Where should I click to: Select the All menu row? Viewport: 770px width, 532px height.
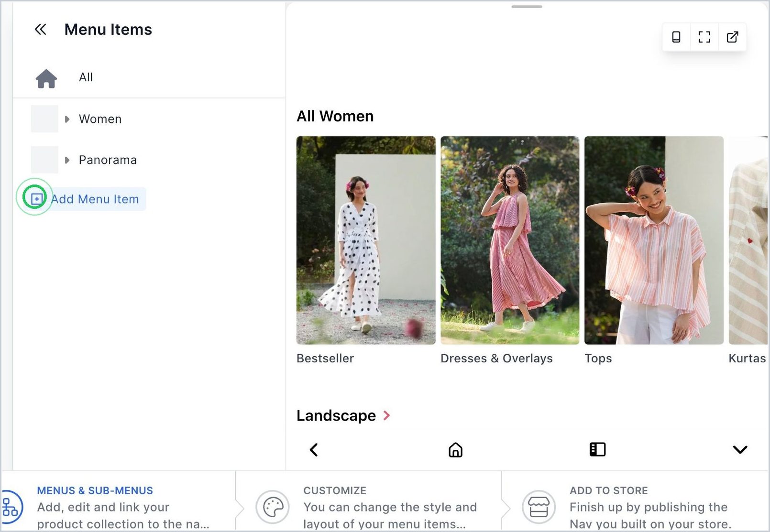pyautogui.click(x=149, y=77)
